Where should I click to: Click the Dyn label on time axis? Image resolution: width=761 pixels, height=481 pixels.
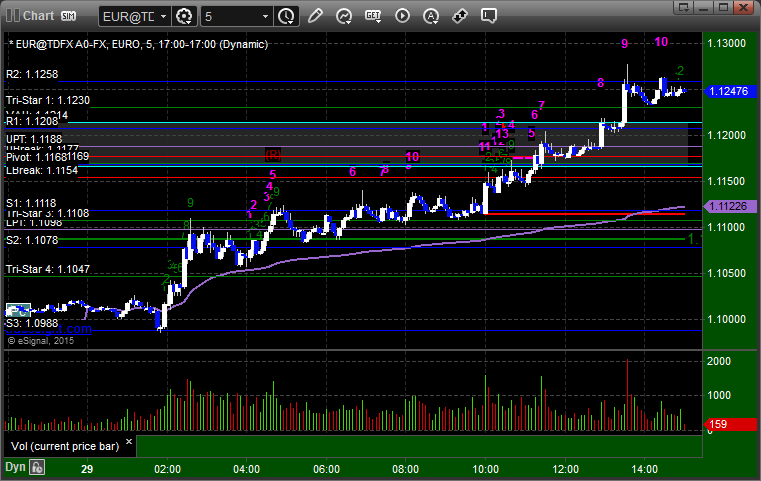pyautogui.click(x=15, y=467)
